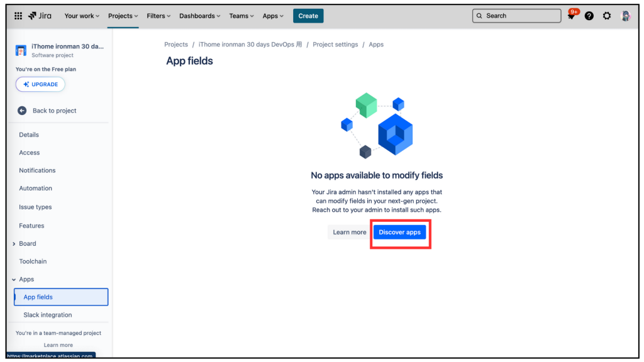The height and width of the screenshot is (362, 644).
Task: Click Learn more under team-managed project
Action: [x=58, y=345]
